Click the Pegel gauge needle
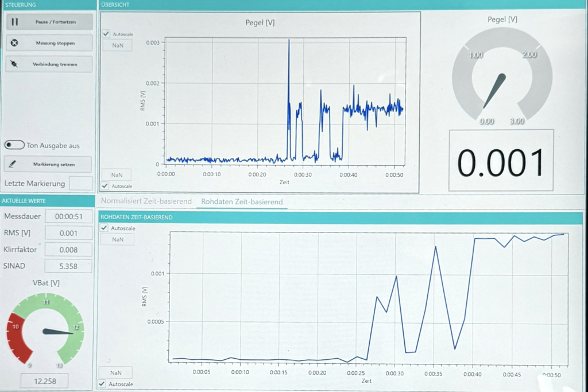588x392 pixels. tap(494, 91)
